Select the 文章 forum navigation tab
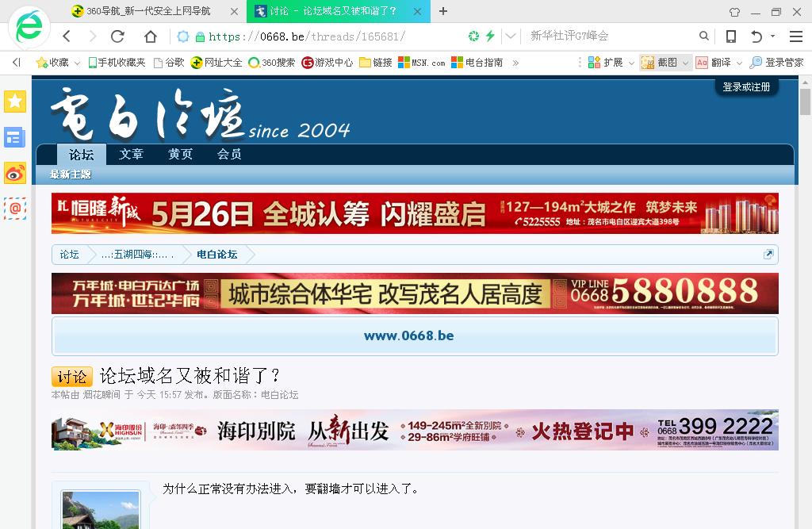 click(132, 154)
